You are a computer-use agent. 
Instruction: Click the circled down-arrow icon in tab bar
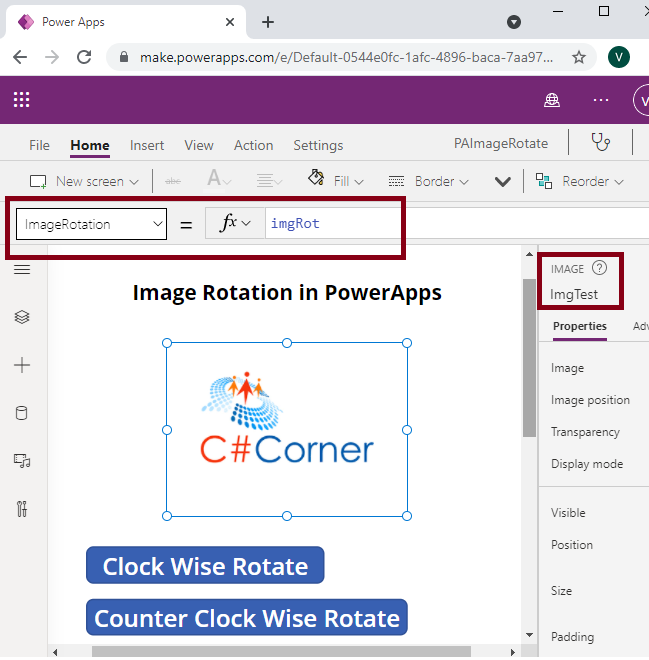pos(514,22)
